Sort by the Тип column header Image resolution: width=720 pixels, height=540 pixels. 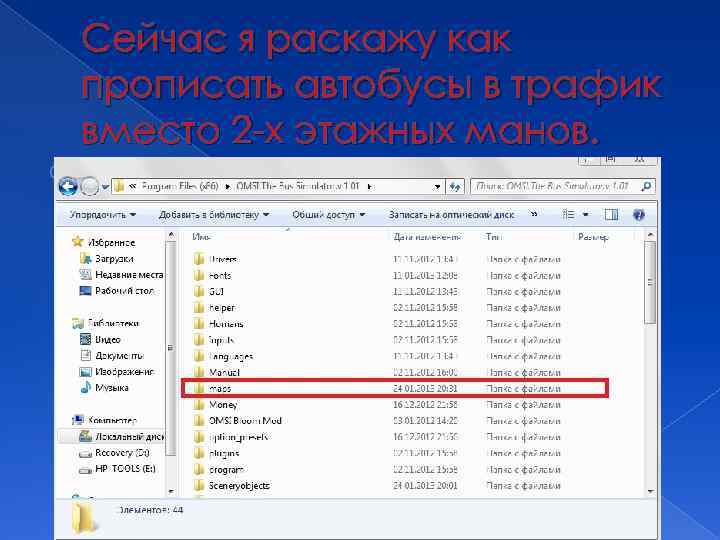point(494,237)
